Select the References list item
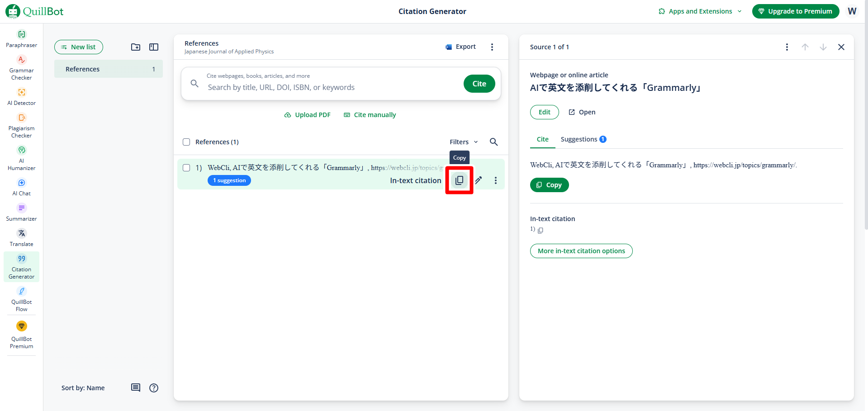Image resolution: width=868 pixels, height=411 pixels. (109, 69)
